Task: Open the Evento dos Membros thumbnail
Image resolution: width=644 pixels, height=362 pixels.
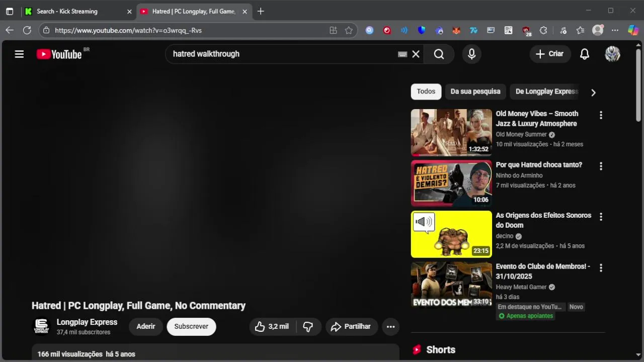Action: [451, 285]
